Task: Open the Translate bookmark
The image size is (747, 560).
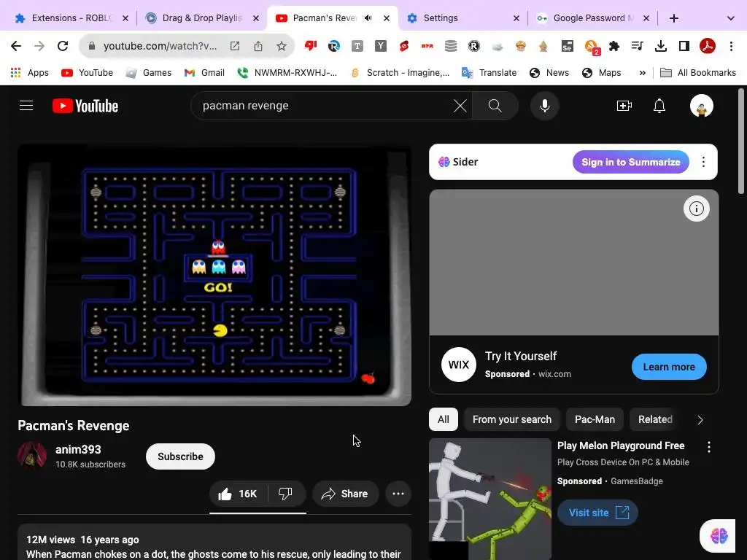Action: pos(489,73)
